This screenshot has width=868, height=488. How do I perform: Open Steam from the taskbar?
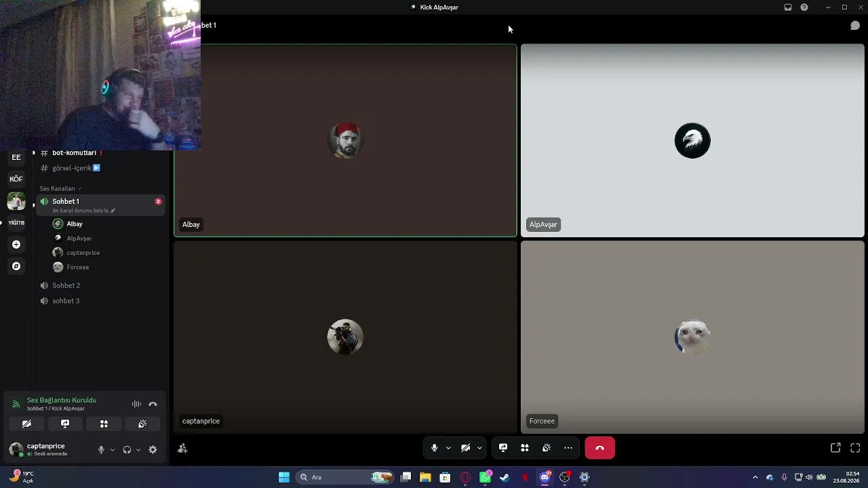505,477
